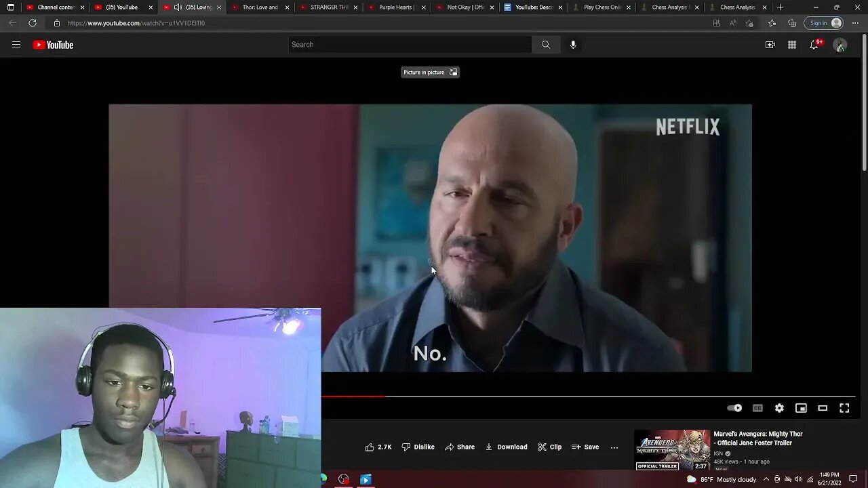Image resolution: width=868 pixels, height=488 pixels.
Task: Click the Dislike button
Action: [418, 447]
